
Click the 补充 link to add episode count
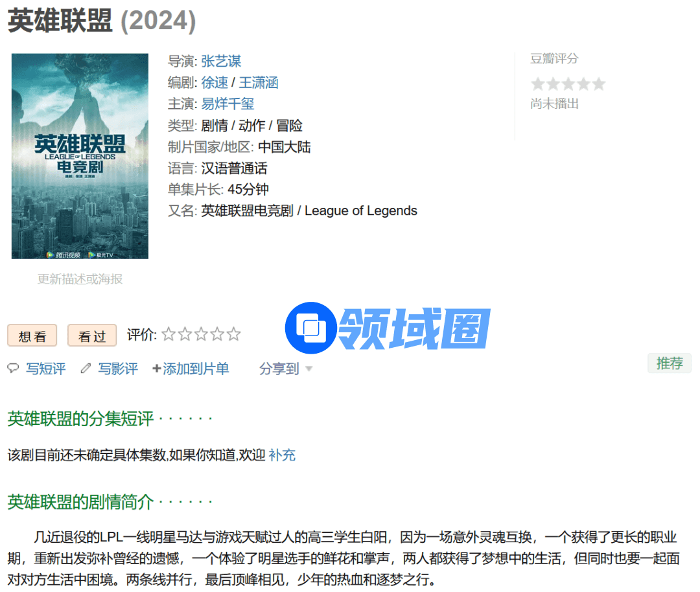tap(282, 455)
